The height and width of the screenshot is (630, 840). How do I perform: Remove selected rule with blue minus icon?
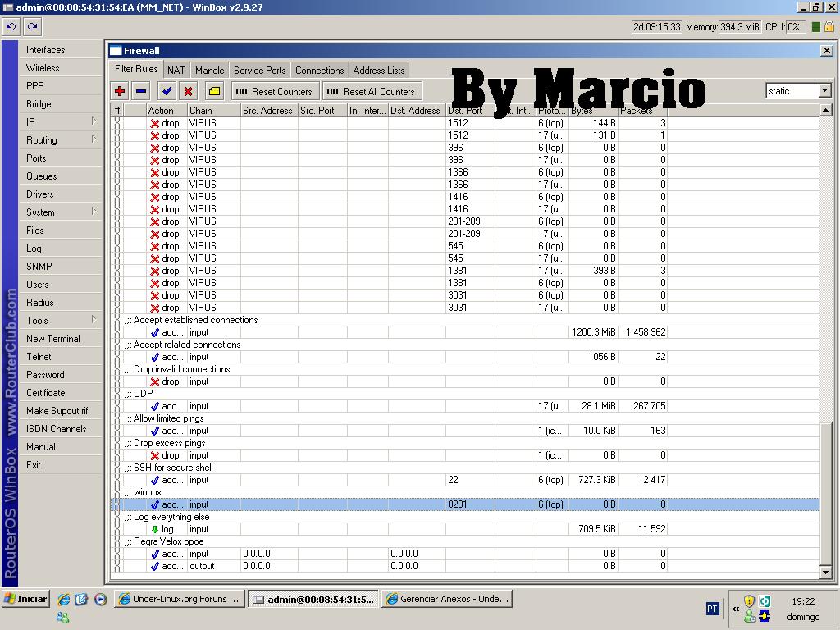[141, 91]
